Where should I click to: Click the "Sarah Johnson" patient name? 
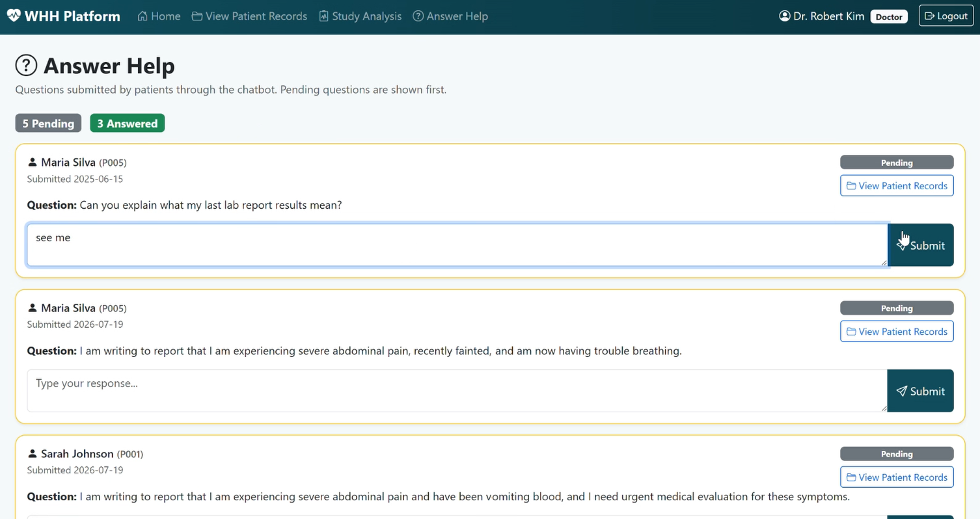[77, 454]
